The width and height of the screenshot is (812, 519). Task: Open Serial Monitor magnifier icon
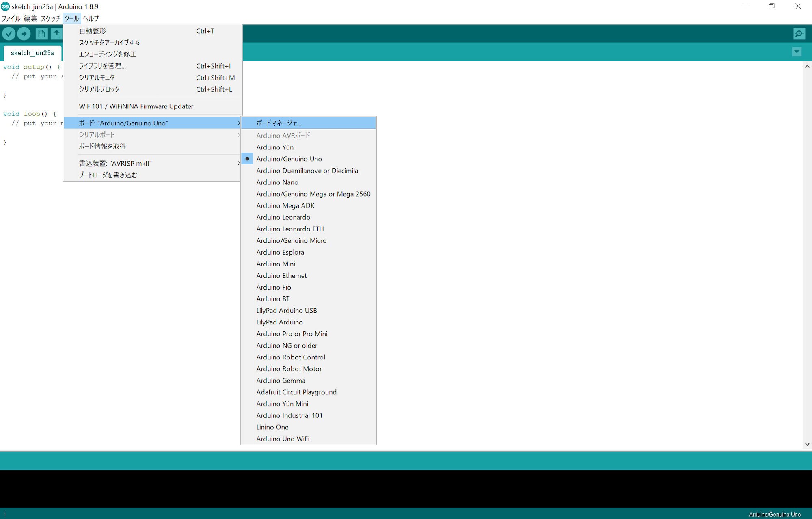(x=799, y=34)
